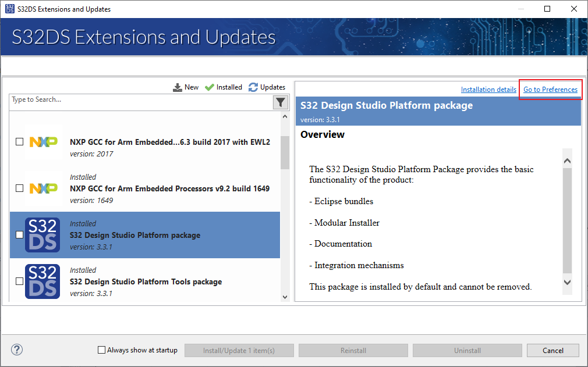
Task: Click the New downloads filter icon
Action: pyautogui.click(x=178, y=87)
